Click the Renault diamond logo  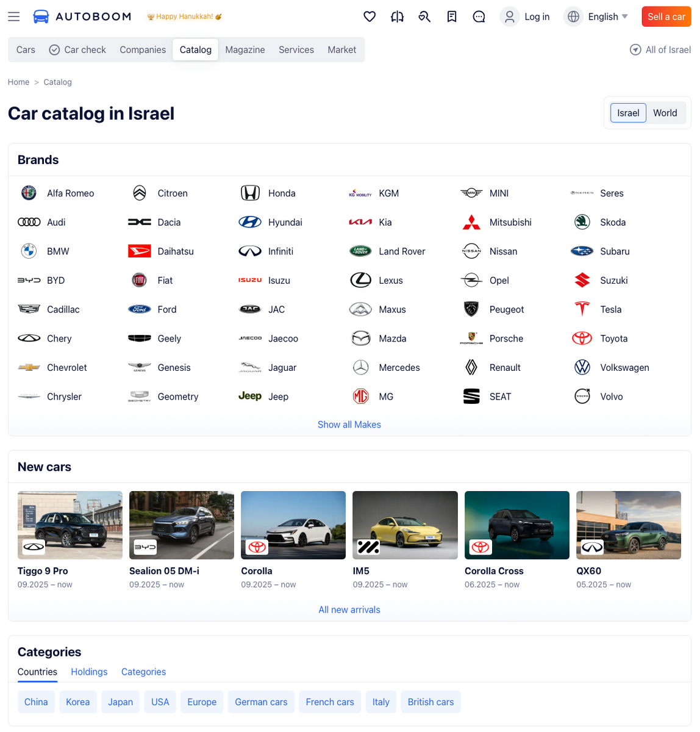point(471,367)
